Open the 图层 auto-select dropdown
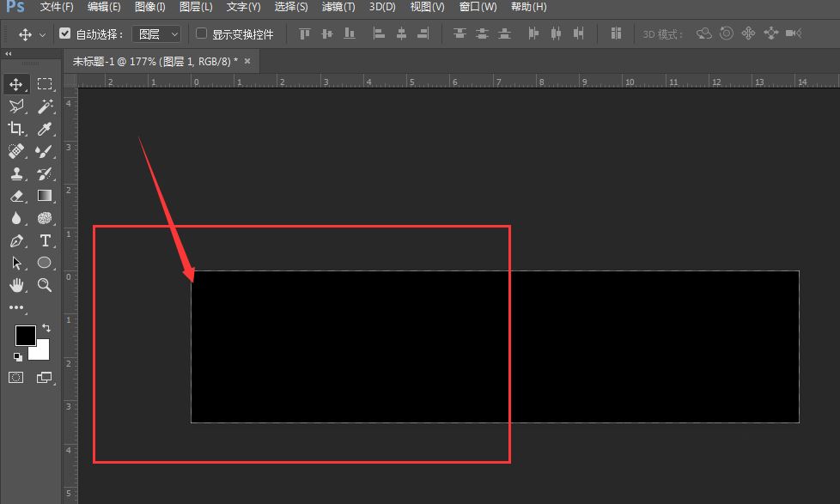 coord(156,34)
